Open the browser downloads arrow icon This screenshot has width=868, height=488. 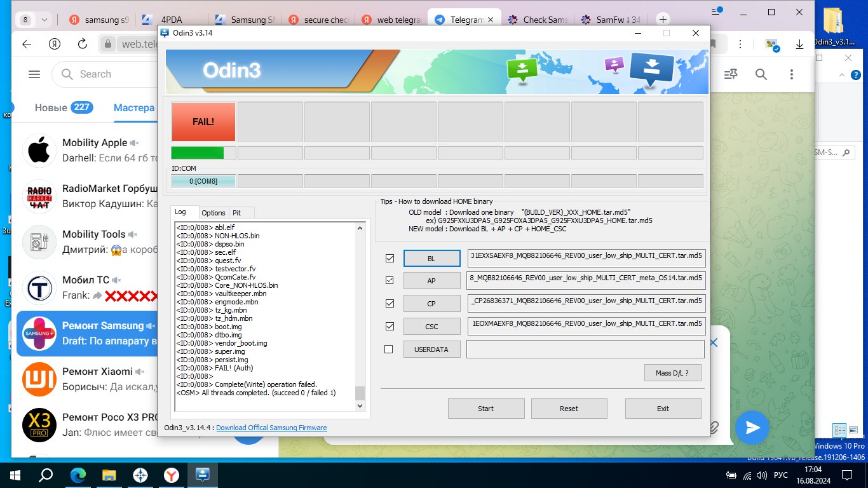tap(799, 44)
